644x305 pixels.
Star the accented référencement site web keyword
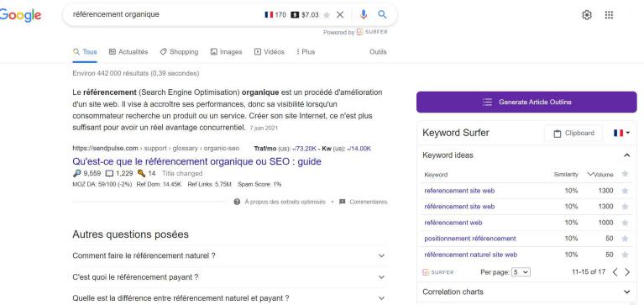click(x=625, y=207)
